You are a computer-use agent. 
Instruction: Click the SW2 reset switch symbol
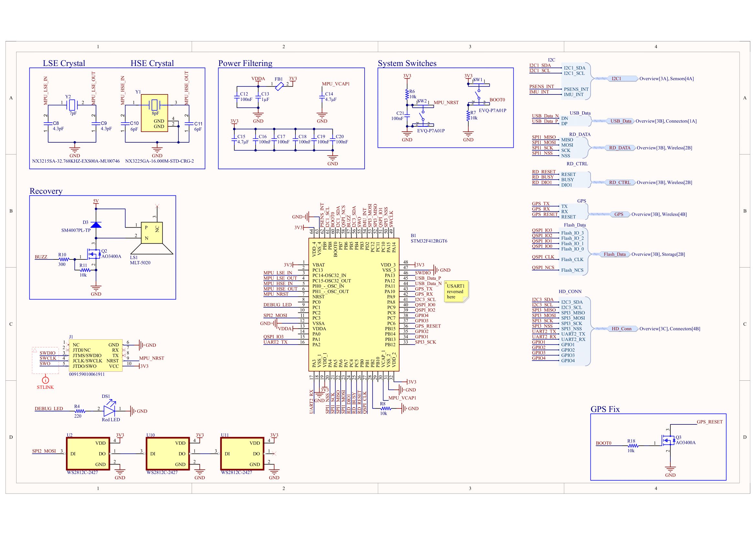point(423,115)
